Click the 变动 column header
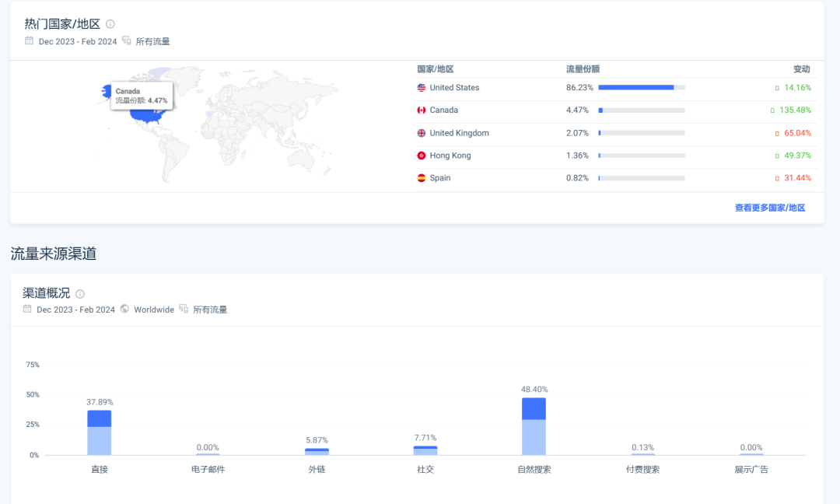Image resolution: width=840 pixels, height=504 pixels. tap(801, 69)
